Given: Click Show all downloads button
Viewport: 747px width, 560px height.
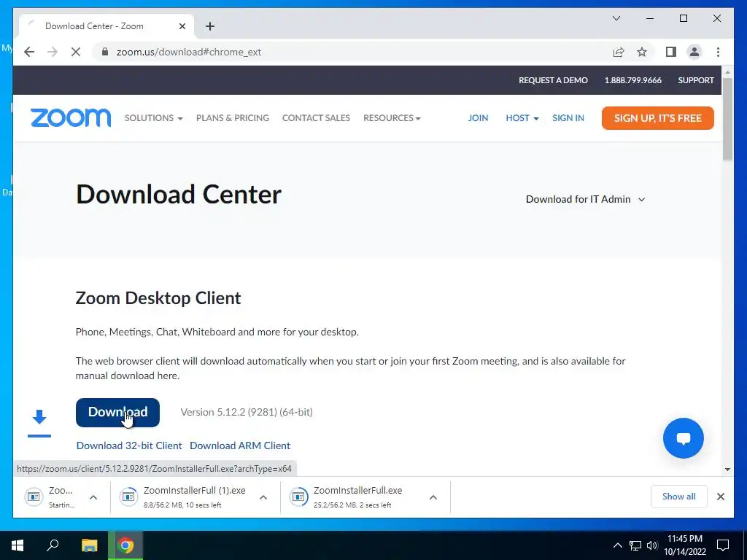Looking at the screenshot, I should (679, 497).
